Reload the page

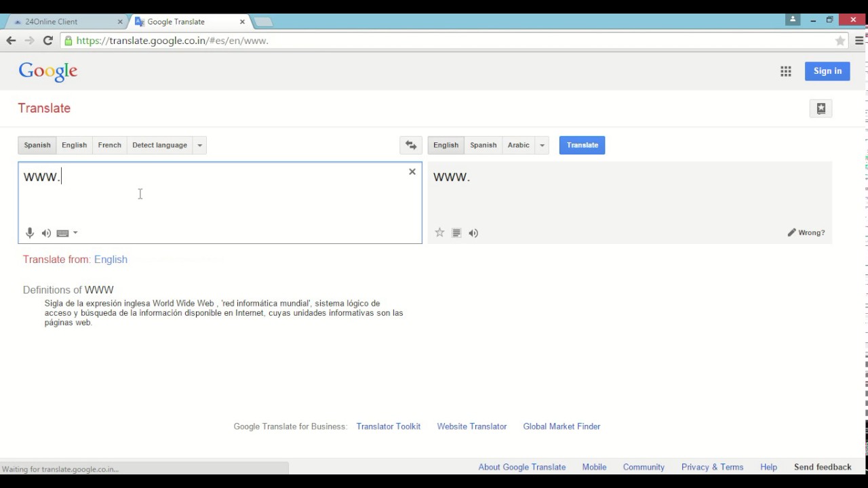coord(47,41)
